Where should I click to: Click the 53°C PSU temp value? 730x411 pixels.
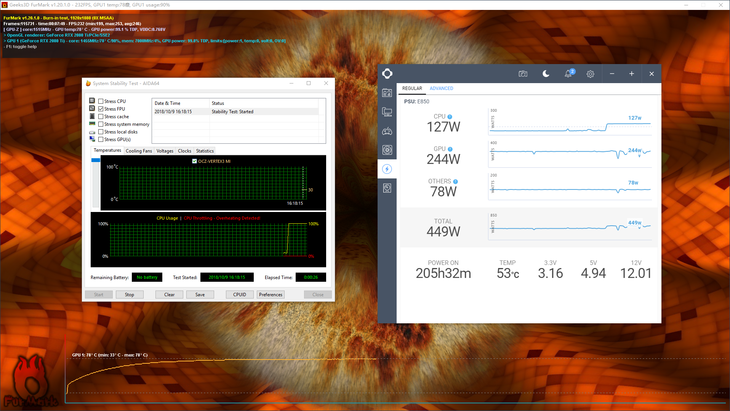tap(507, 274)
